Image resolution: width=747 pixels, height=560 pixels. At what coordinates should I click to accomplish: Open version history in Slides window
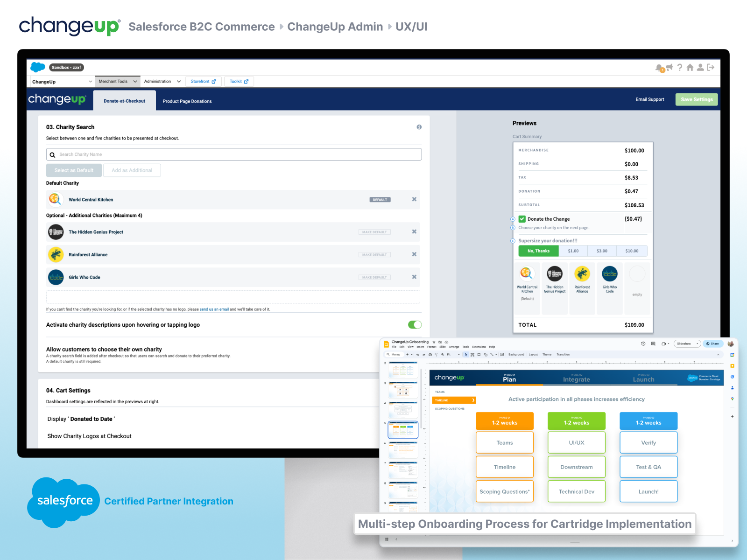point(643,343)
